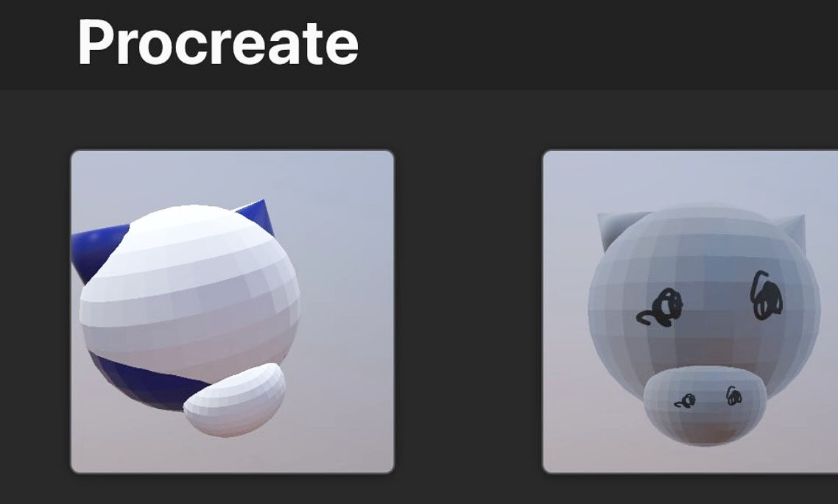Click the scribbled left eye on gray model

(x=661, y=308)
